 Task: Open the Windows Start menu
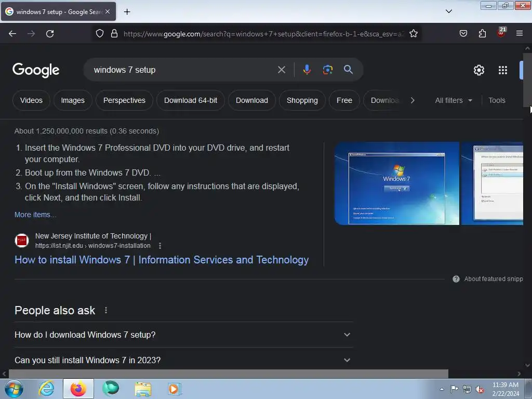14,389
